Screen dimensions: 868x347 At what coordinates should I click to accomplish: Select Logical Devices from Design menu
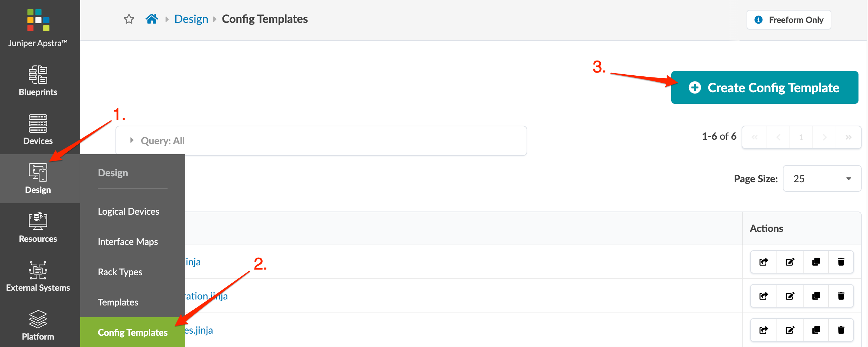pyautogui.click(x=128, y=212)
